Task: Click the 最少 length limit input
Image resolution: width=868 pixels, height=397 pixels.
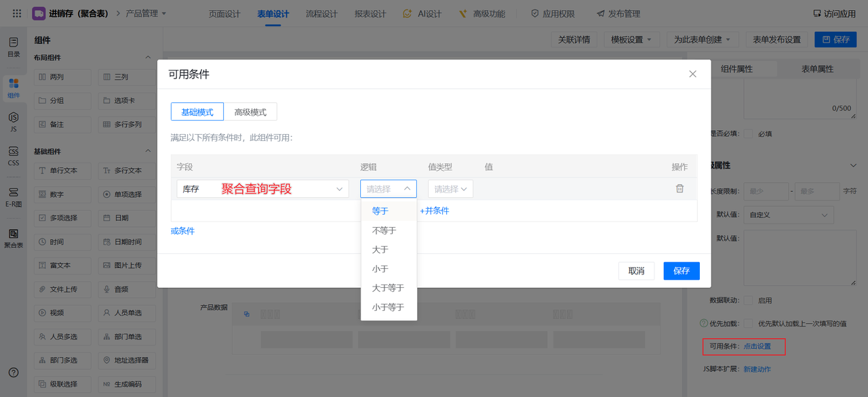Action: [766, 191]
